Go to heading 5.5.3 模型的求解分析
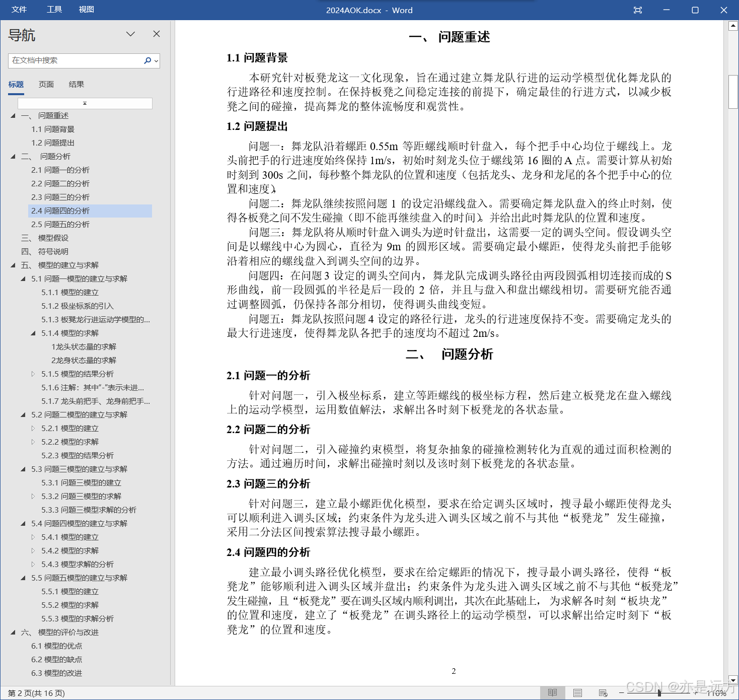 [x=78, y=619]
